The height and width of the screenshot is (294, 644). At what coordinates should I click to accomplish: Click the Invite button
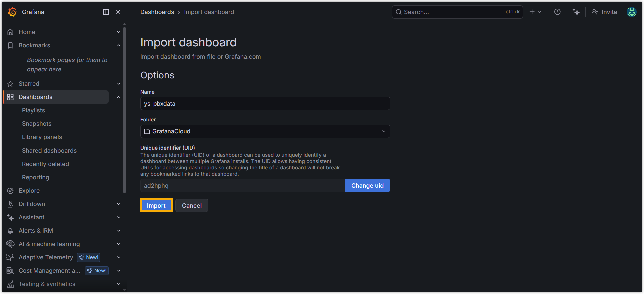[x=604, y=12]
